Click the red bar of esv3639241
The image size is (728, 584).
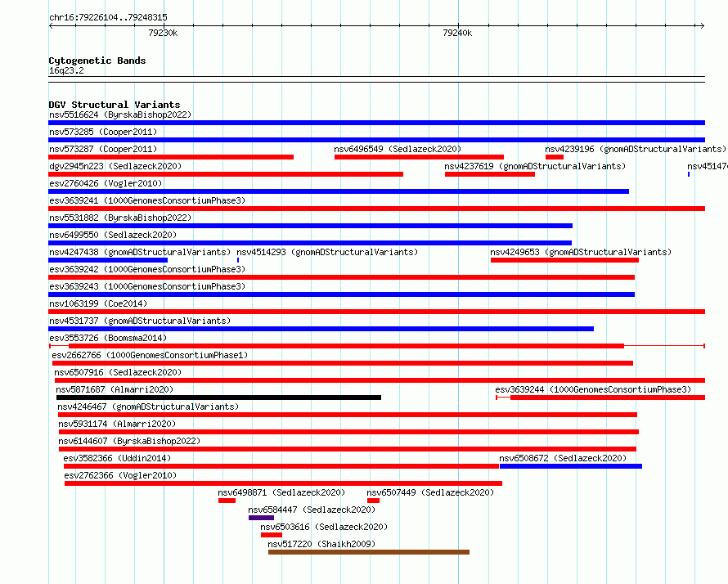376,209
